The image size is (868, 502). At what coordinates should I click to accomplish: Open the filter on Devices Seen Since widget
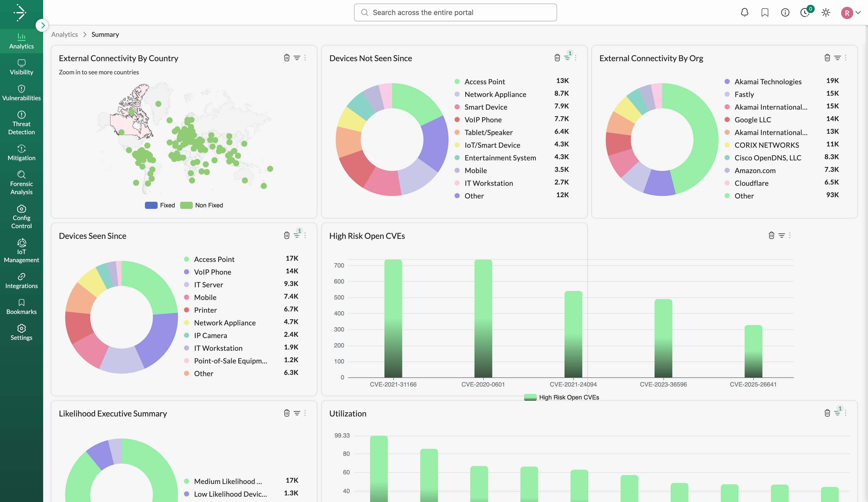[296, 235]
